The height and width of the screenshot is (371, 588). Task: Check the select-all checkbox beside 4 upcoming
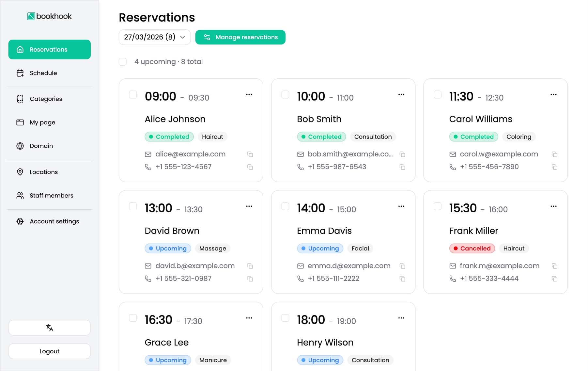[x=122, y=61]
